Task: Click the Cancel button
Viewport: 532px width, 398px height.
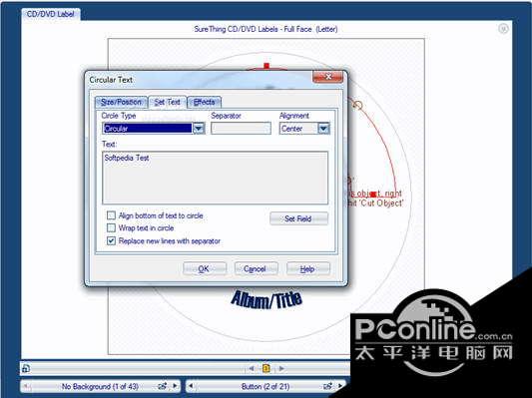Action: pyautogui.click(x=256, y=269)
